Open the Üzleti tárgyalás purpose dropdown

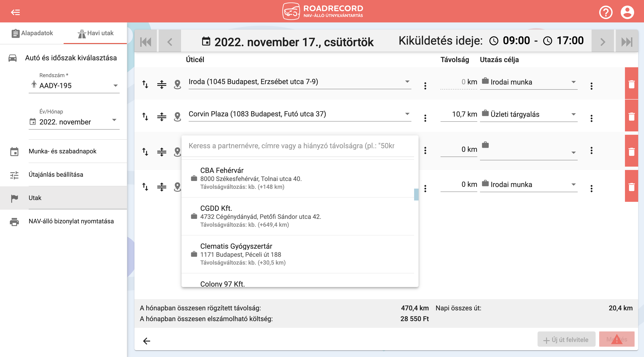529,114
